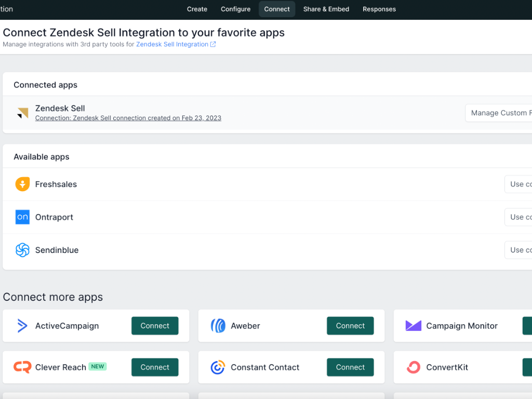The image size is (532, 399).
Task: Click the Sendinblue app icon
Action: coord(22,250)
